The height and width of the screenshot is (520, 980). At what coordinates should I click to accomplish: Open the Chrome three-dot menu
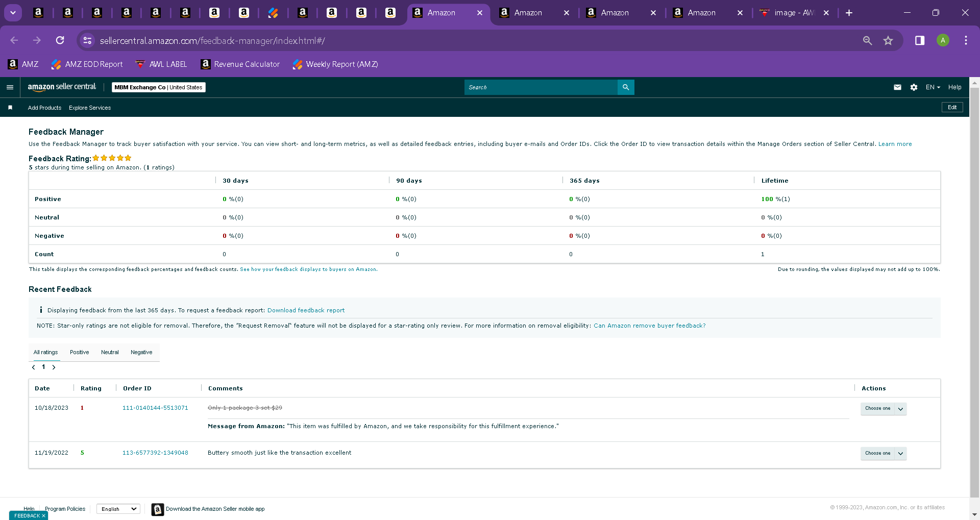pos(966,40)
